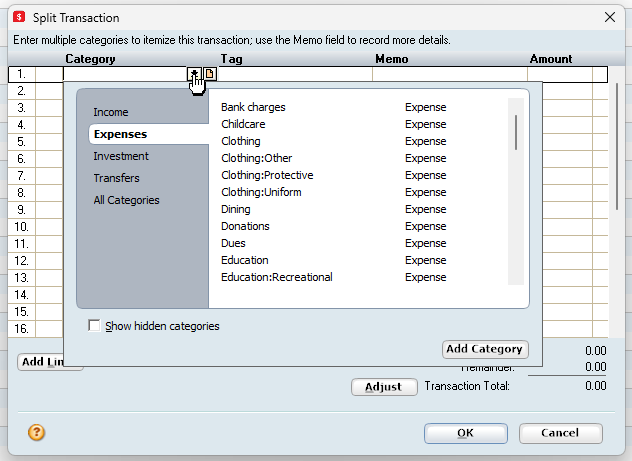Click the Cancel button
This screenshot has width=632, height=461.
click(x=561, y=433)
